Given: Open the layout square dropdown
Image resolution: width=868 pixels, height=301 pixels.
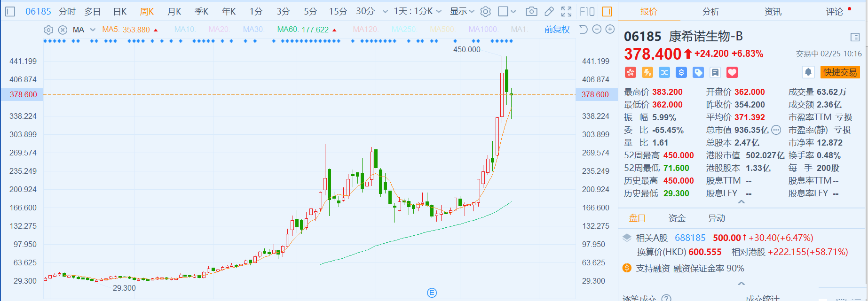Looking at the screenshot, I should tap(507, 11).
